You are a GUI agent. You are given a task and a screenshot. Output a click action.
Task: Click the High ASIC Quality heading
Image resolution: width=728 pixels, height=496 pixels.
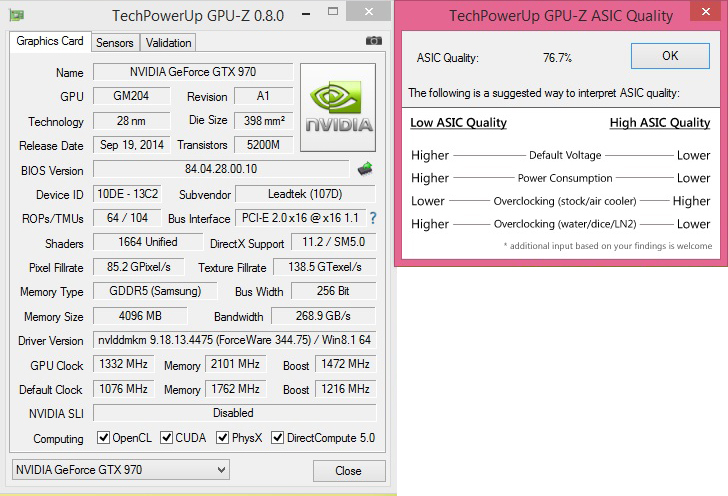660,123
